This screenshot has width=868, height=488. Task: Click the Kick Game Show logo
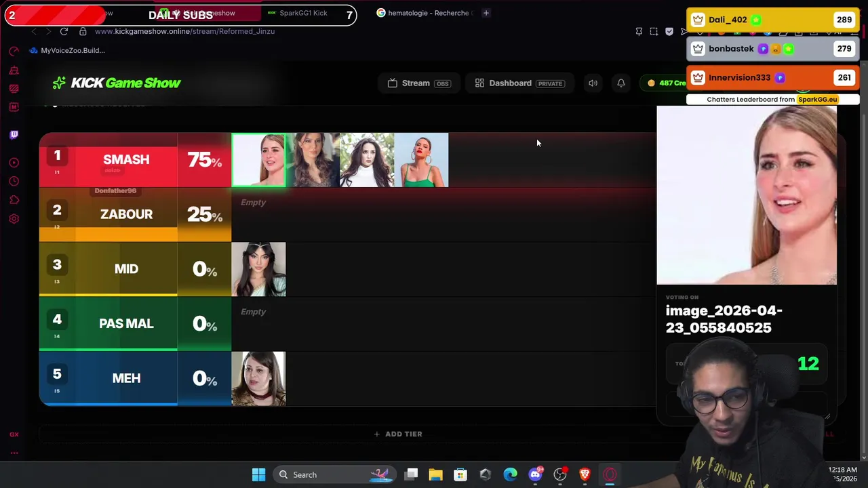117,83
